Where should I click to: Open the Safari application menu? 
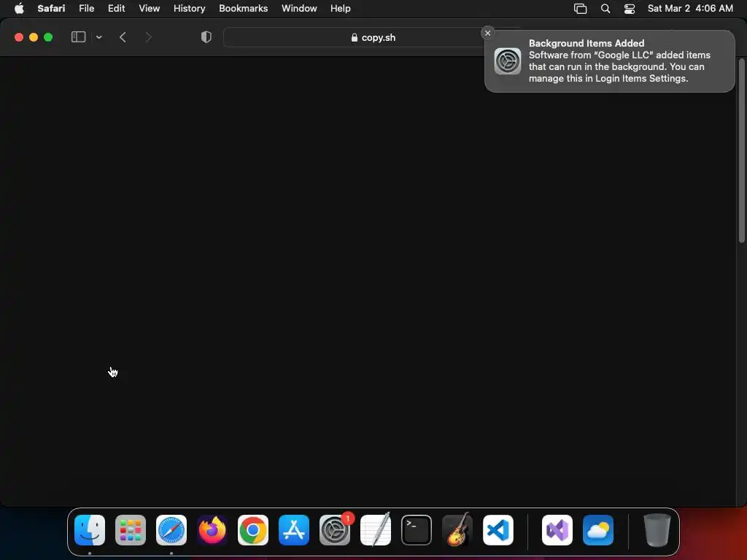(51, 9)
